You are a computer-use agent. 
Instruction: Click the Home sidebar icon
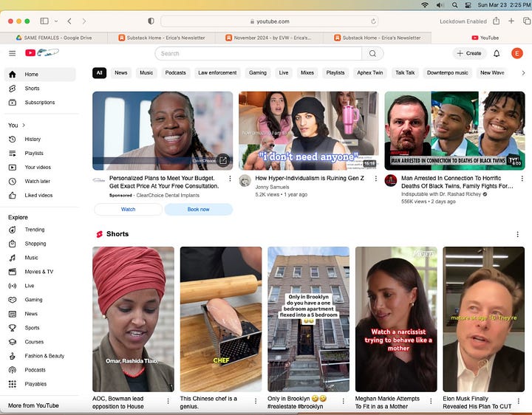13,75
